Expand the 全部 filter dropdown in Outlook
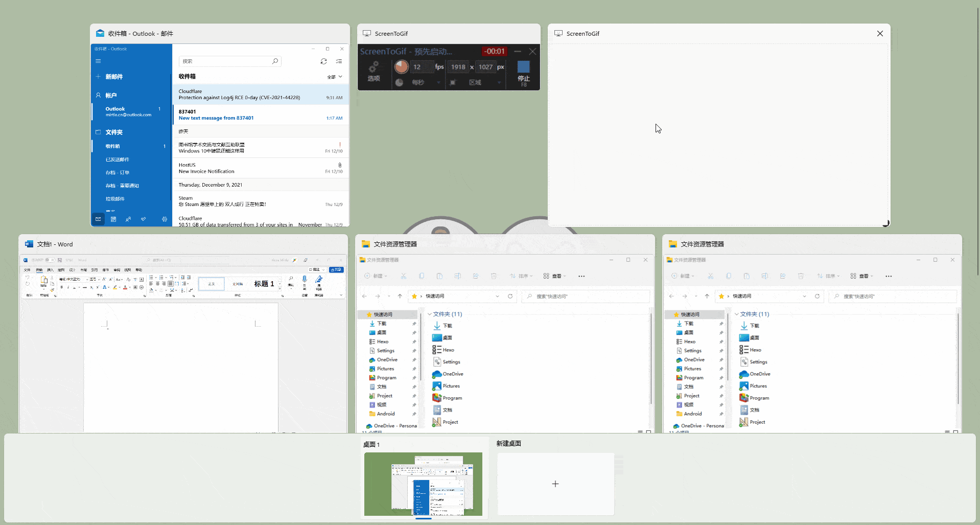This screenshot has width=980, height=525. pyautogui.click(x=335, y=77)
